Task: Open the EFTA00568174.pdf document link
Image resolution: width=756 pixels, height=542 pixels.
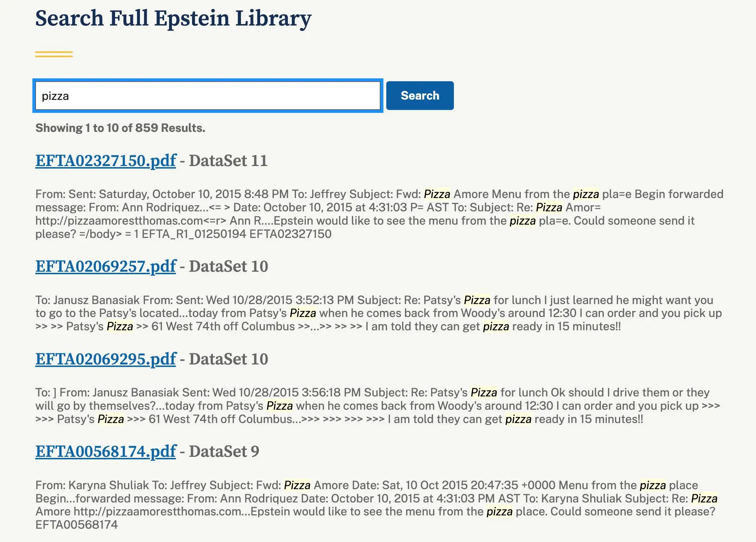Action: coord(105,452)
